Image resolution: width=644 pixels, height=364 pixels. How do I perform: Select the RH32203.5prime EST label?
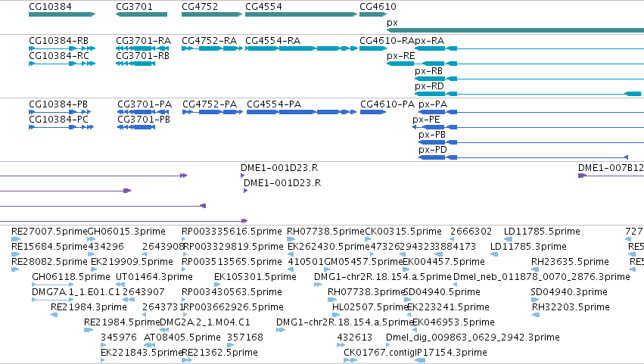coord(571,307)
